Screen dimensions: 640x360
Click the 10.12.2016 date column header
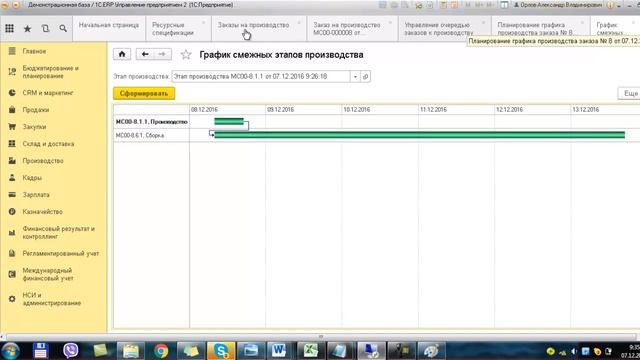pyautogui.click(x=380, y=109)
